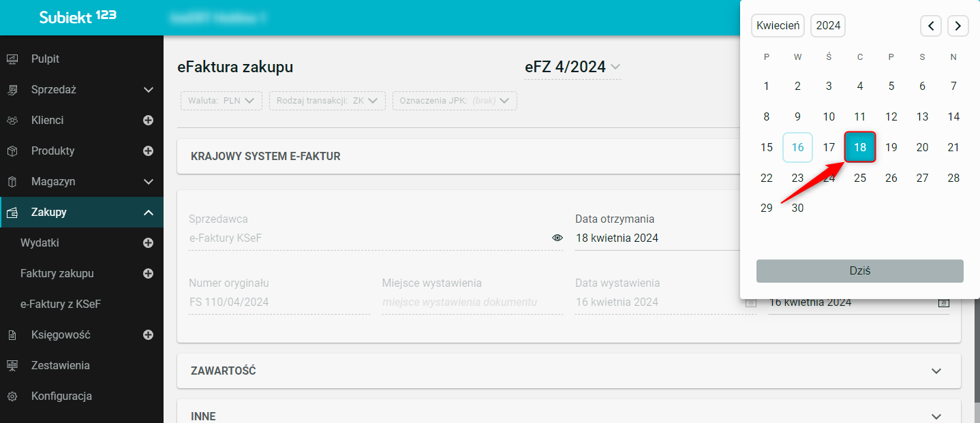This screenshot has width=980, height=423.
Task: Click the eFaktura zakupu heading
Action: click(x=235, y=67)
